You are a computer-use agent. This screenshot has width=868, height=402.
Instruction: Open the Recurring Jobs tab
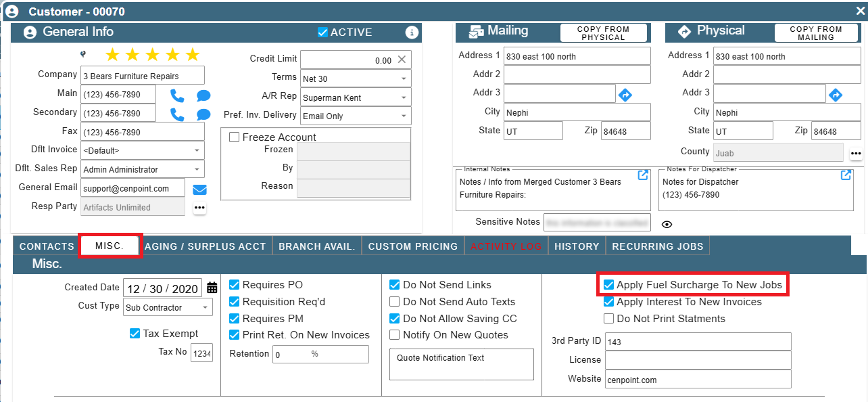point(658,246)
